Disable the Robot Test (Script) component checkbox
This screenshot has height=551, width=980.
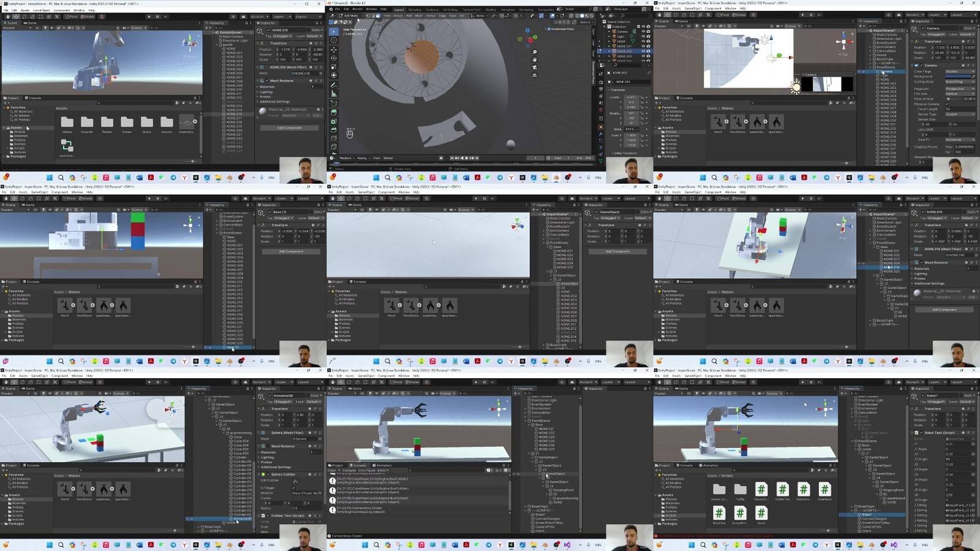[922, 433]
